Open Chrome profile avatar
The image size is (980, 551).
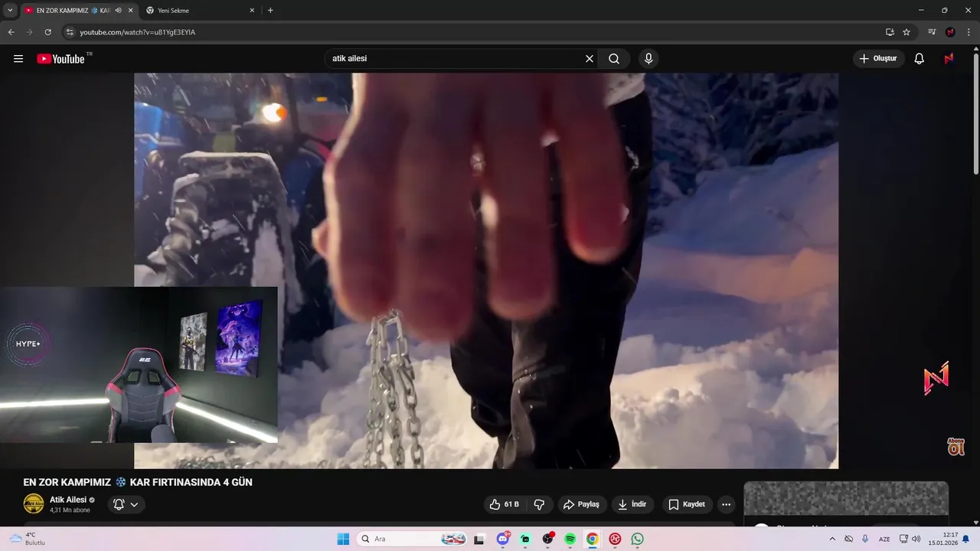click(950, 32)
